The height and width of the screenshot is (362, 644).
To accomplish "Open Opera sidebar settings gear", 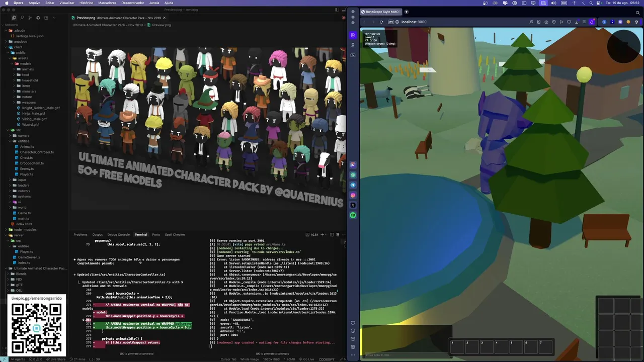I will [x=353, y=347].
